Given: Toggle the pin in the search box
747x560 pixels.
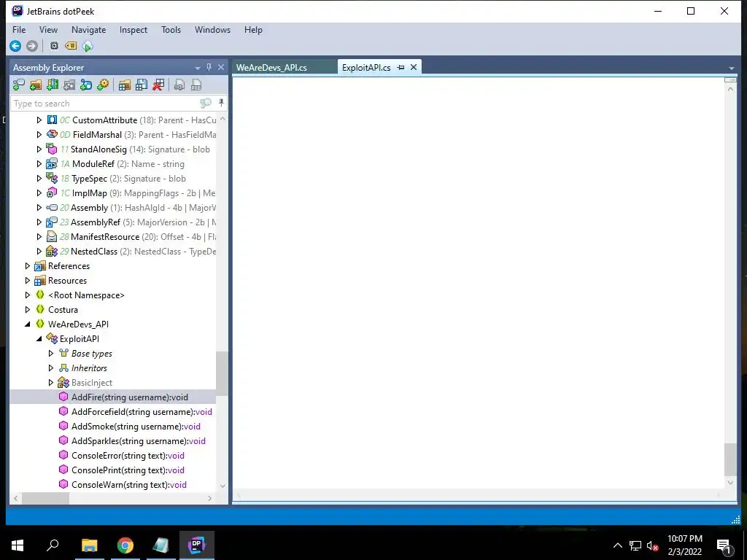Looking at the screenshot, I should pos(221,102).
